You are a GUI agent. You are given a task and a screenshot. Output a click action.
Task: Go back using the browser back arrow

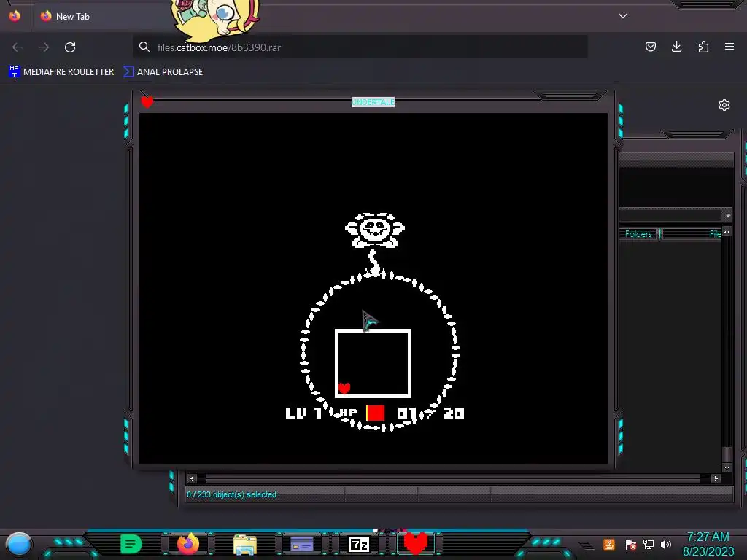coord(18,47)
